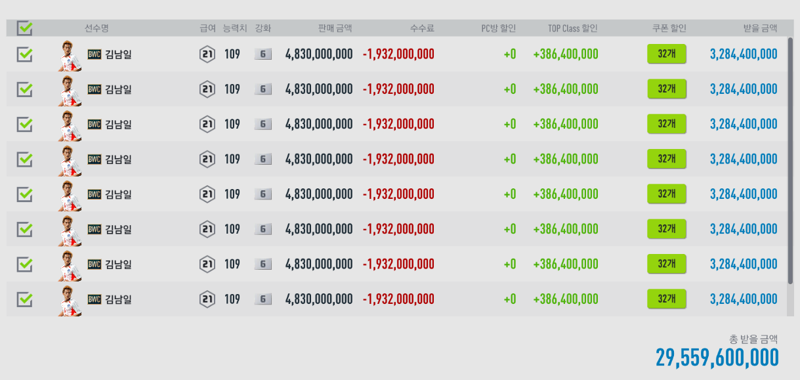Click the player portrait in the fifth row
Screen dimensions: 800x380
pyautogui.click(x=70, y=195)
